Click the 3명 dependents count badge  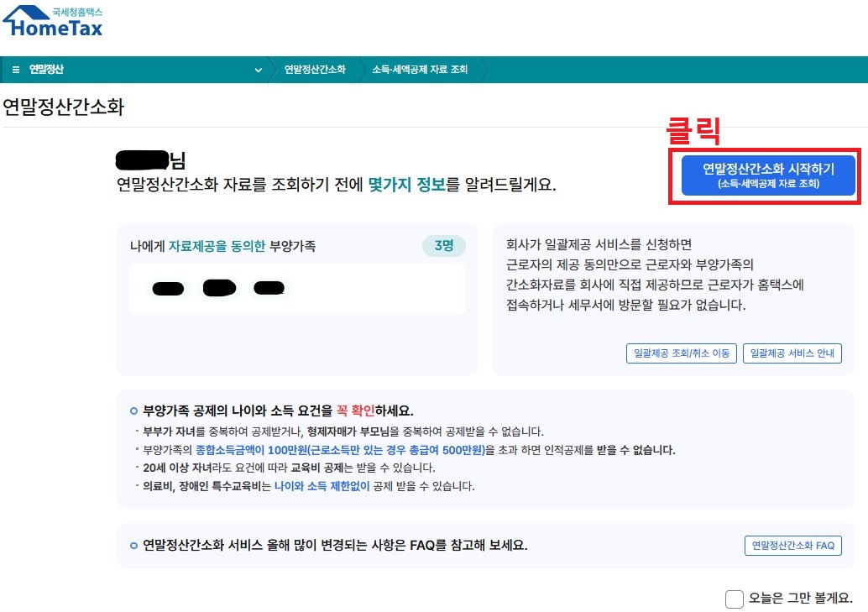tap(443, 246)
